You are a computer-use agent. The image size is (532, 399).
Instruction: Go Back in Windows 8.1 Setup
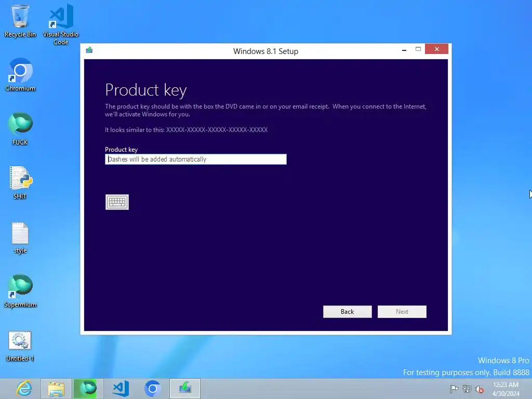348,312
